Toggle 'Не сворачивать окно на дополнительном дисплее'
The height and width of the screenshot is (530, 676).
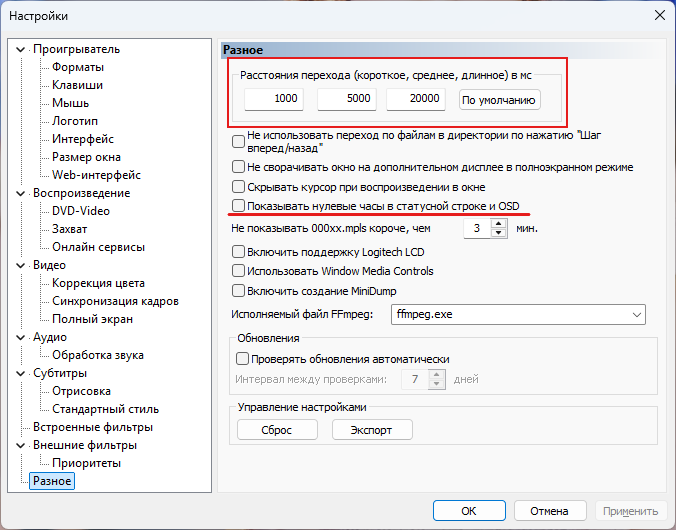coord(238,167)
